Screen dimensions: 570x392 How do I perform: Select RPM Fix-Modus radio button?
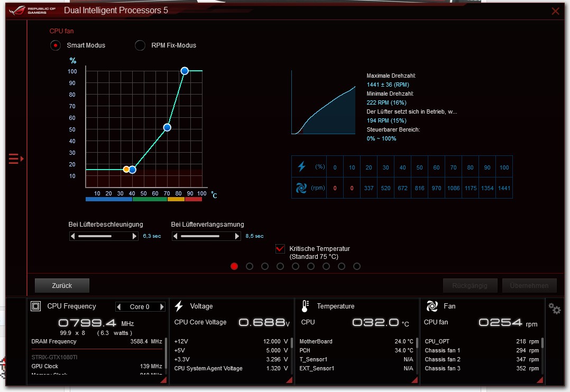coord(140,45)
